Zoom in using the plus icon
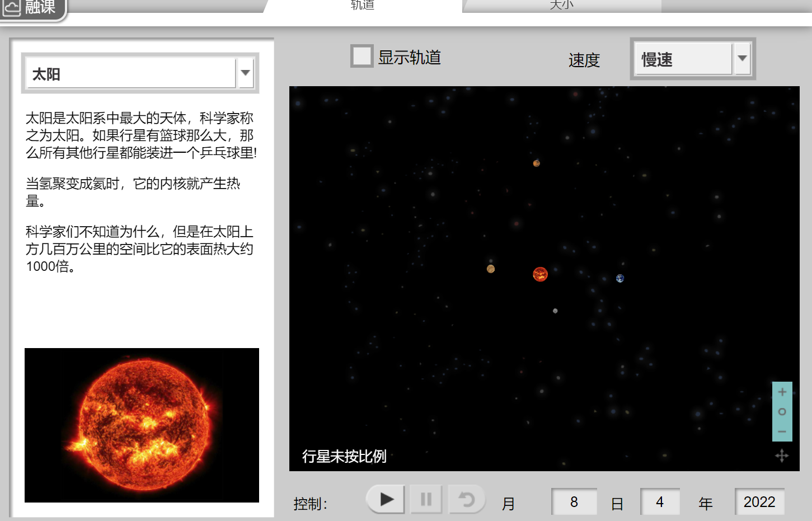The width and height of the screenshot is (812, 521). [x=782, y=392]
